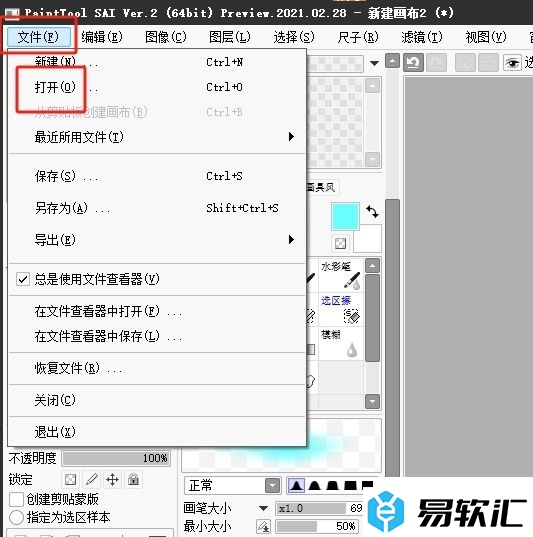This screenshot has height=537, width=533.
Task: Open the 编辑(E) menu
Action: [102, 37]
